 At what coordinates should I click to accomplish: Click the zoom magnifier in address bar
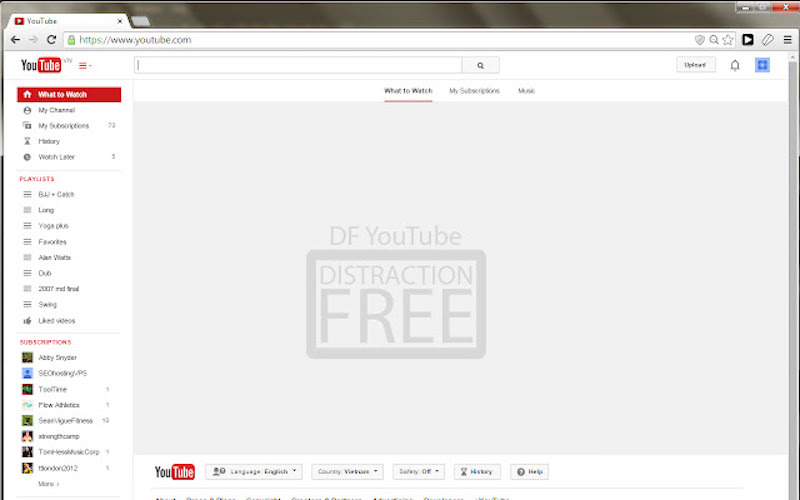714,40
